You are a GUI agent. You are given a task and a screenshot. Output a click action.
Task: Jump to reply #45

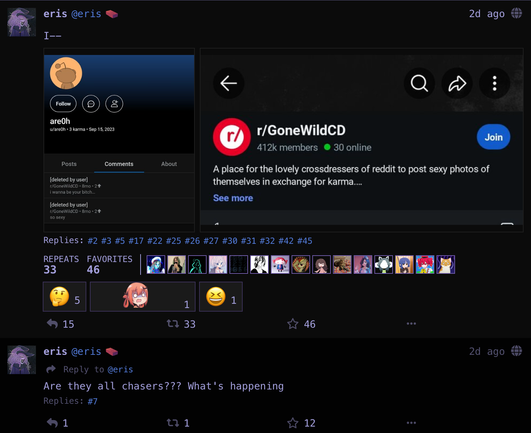[305, 241]
